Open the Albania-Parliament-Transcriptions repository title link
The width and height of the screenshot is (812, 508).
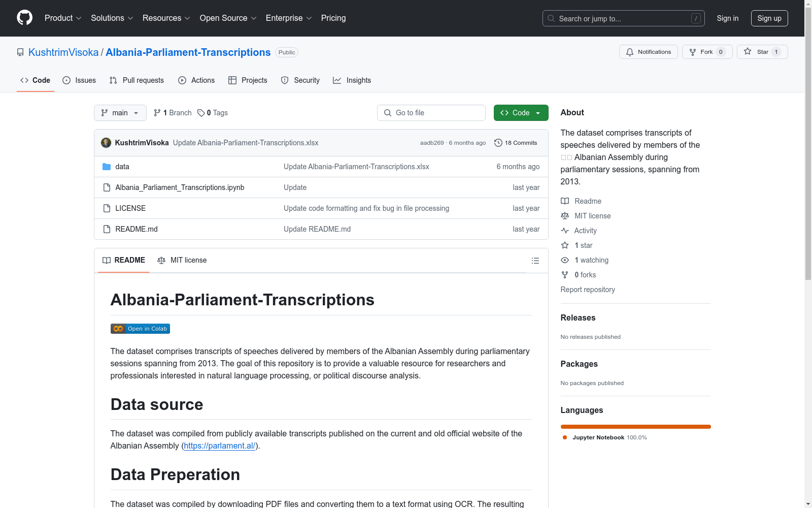188,52
